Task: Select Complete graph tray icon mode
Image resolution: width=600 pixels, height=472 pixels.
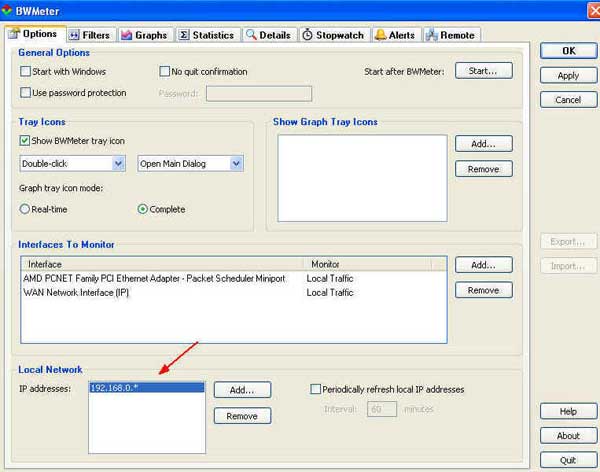Action: tap(142, 209)
